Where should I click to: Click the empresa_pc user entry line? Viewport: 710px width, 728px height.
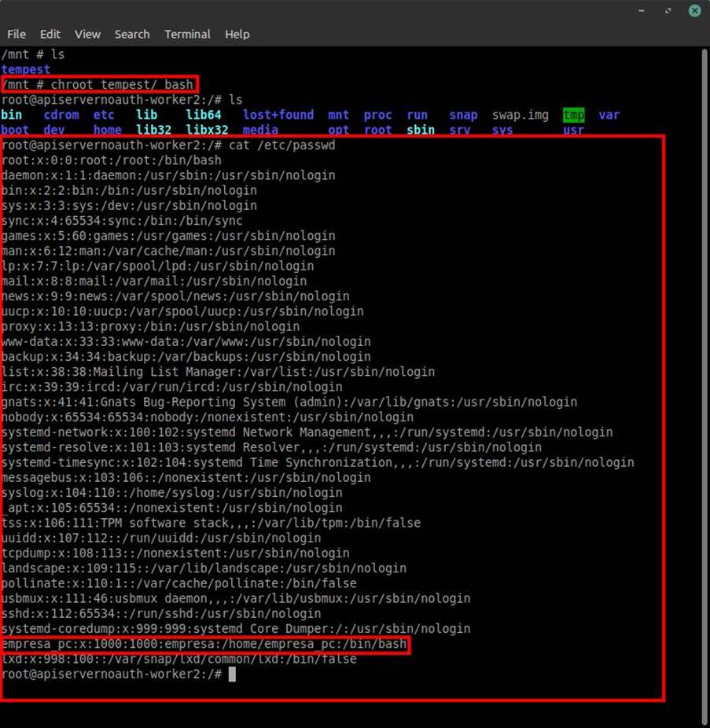coord(204,644)
